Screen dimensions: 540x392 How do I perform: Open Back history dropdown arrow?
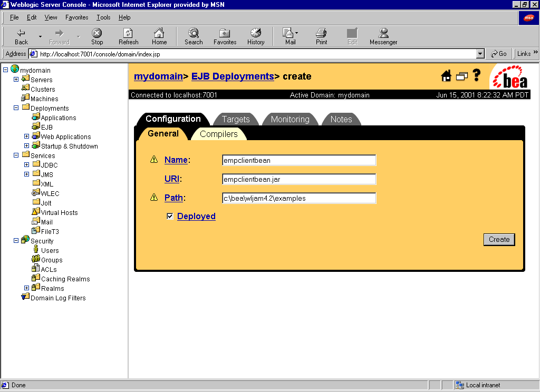point(40,36)
